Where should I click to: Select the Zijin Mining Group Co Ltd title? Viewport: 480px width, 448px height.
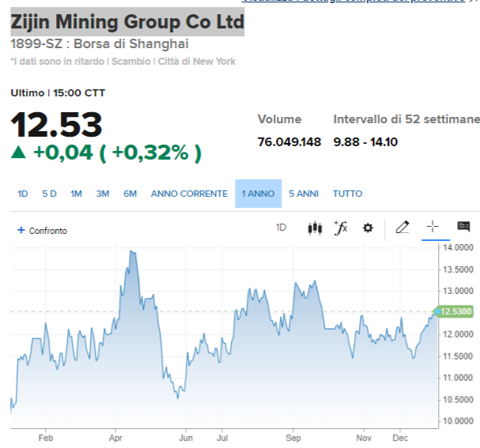pos(127,22)
